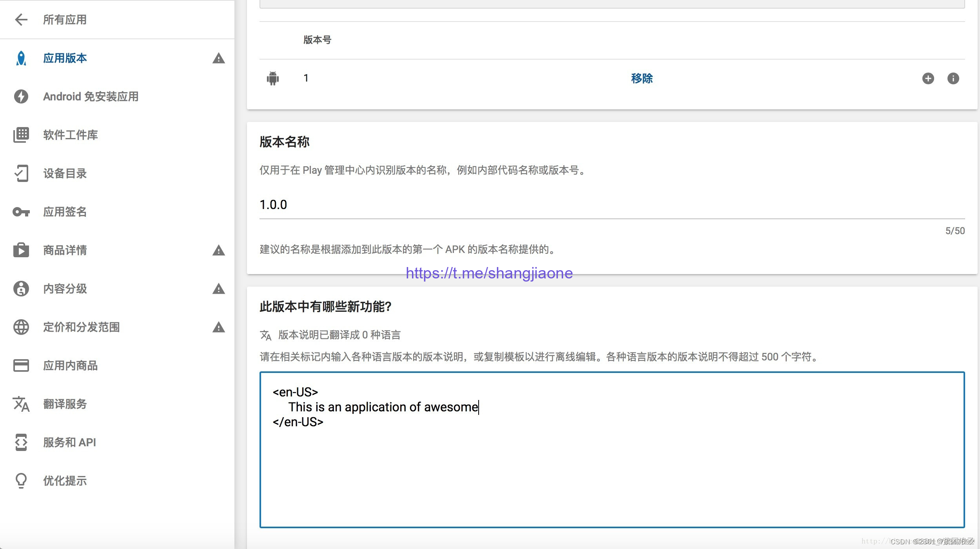The image size is (980, 549).
Task: Open 服务和 API section
Action: point(69,442)
